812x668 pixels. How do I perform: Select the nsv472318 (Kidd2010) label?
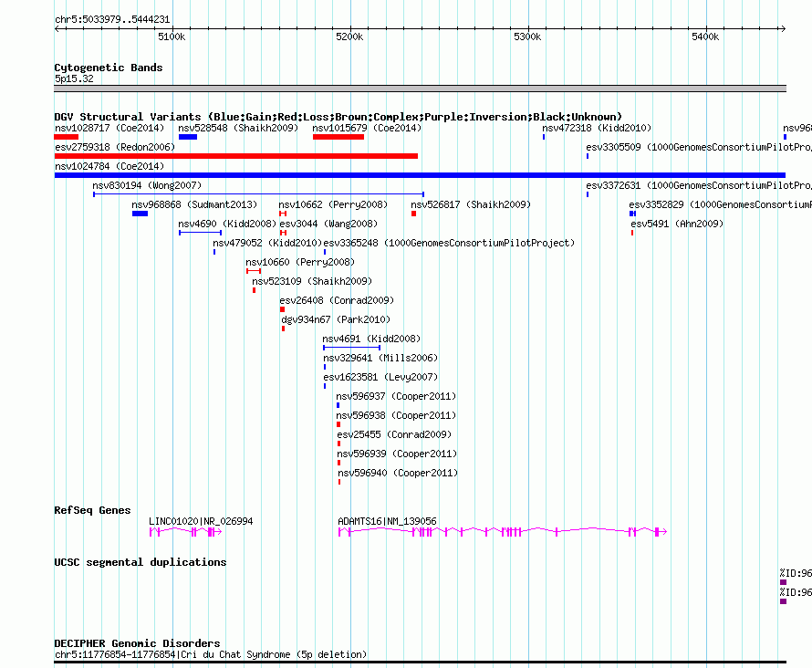(597, 128)
